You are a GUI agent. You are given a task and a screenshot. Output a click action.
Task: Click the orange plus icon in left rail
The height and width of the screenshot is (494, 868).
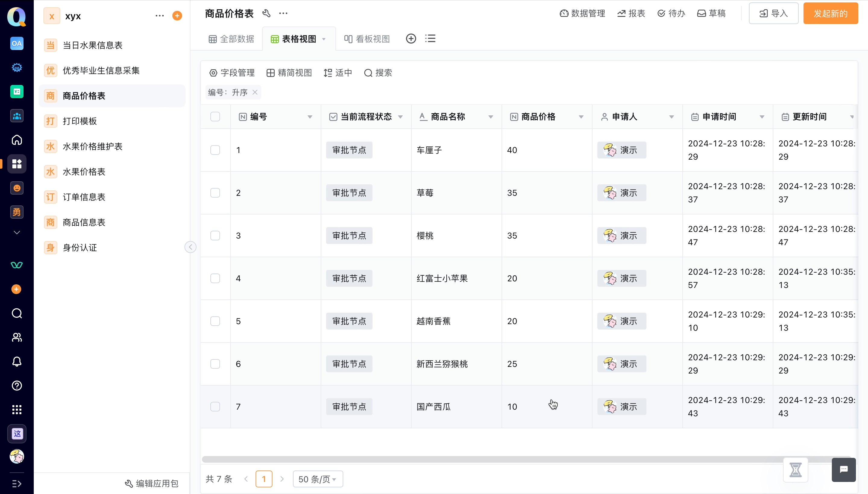[x=16, y=289]
